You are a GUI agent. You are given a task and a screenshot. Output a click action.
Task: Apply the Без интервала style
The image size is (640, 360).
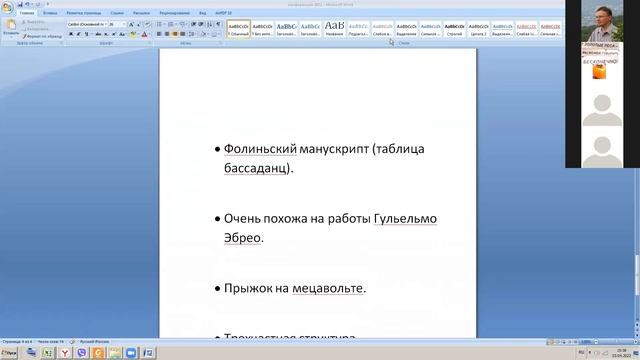262,29
